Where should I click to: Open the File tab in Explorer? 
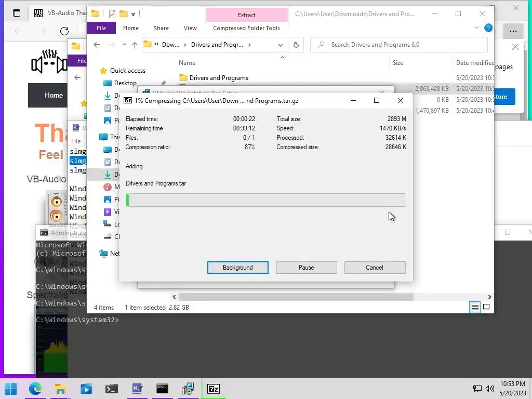point(101,28)
